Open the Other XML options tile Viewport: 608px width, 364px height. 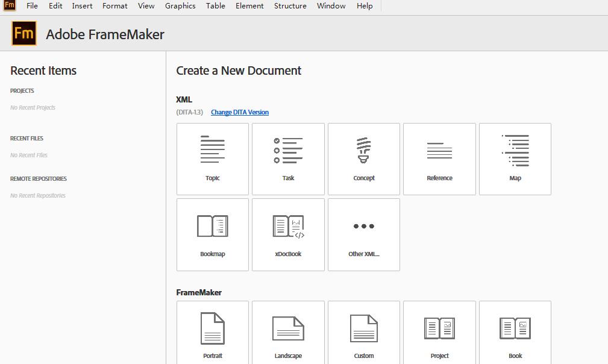click(x=364, y=234)
